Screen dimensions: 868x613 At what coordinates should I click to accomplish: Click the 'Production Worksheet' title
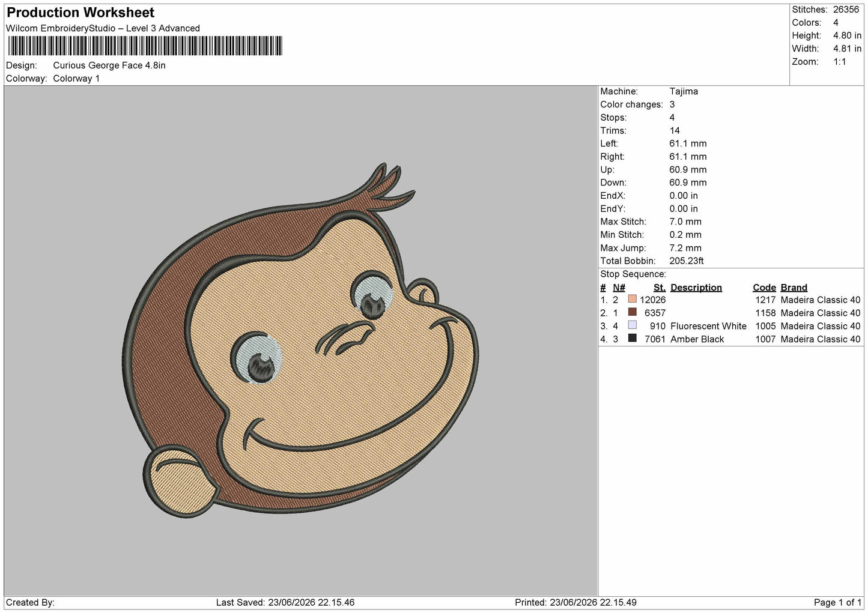point(80,13)
